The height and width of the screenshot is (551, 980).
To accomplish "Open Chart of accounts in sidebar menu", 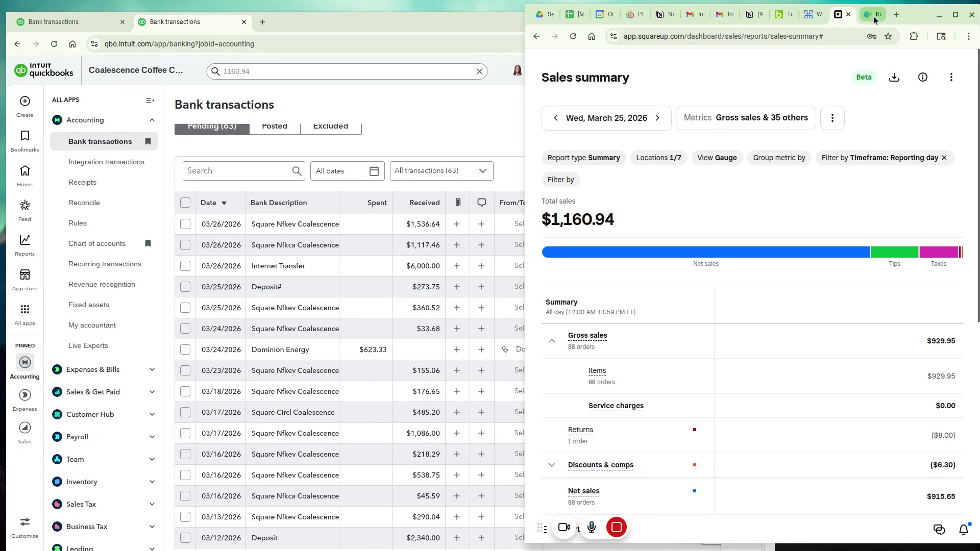I will click(97, 243).
